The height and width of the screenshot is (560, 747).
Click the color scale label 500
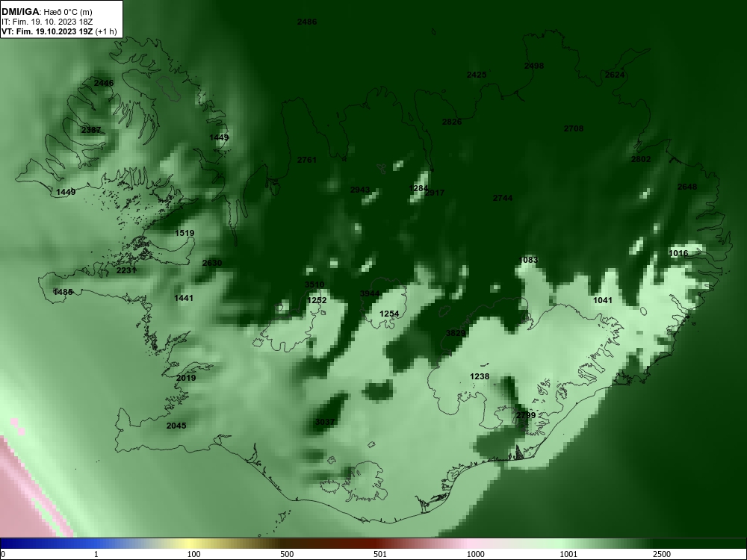pyautogui.click(x=287, y=554)
